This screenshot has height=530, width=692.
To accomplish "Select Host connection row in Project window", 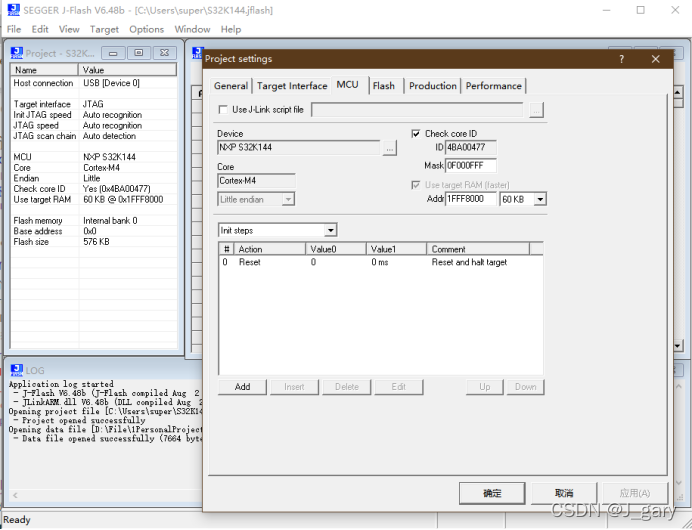I will click(94, 83).
